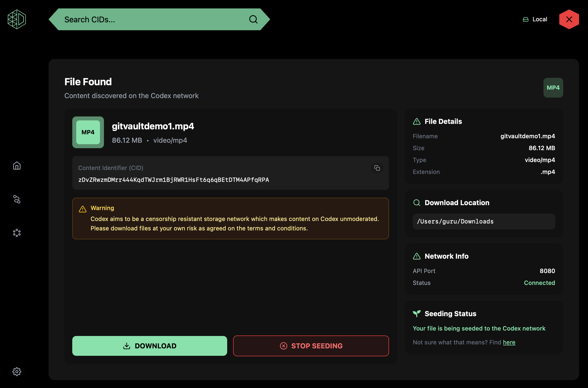Click the yellow Warning triangle icon
This screenshot has height=388, width=588.
83,209
